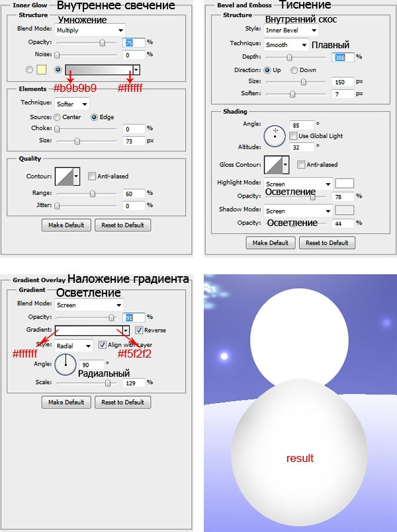
Task: Click pale yellow Inner Glow color swatch
Action: (x=42, y=69)
